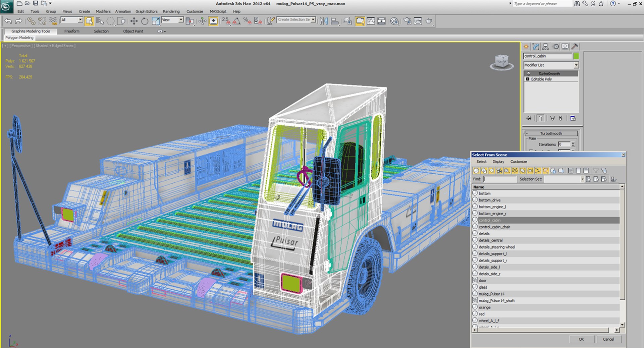Image resolution: width=644 pixels, height=348 pixels.
Task: Open the Modifier List dropdown
Action: click(576, 65)
